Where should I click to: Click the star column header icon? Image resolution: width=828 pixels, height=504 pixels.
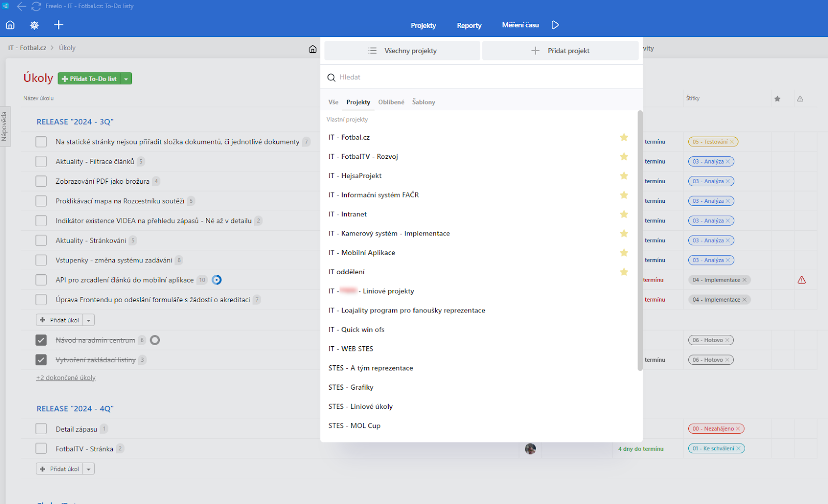(x=777, y=99)
